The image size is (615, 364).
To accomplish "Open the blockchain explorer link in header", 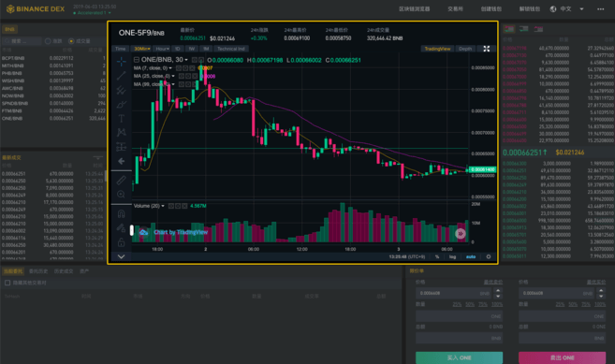I will point(414,9).
